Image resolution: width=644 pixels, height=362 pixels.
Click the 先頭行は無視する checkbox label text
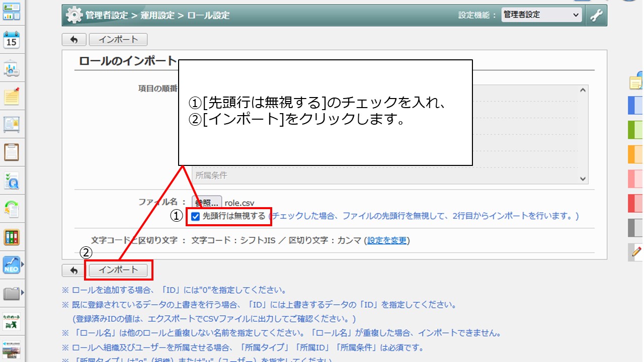(x=233, y=216)
